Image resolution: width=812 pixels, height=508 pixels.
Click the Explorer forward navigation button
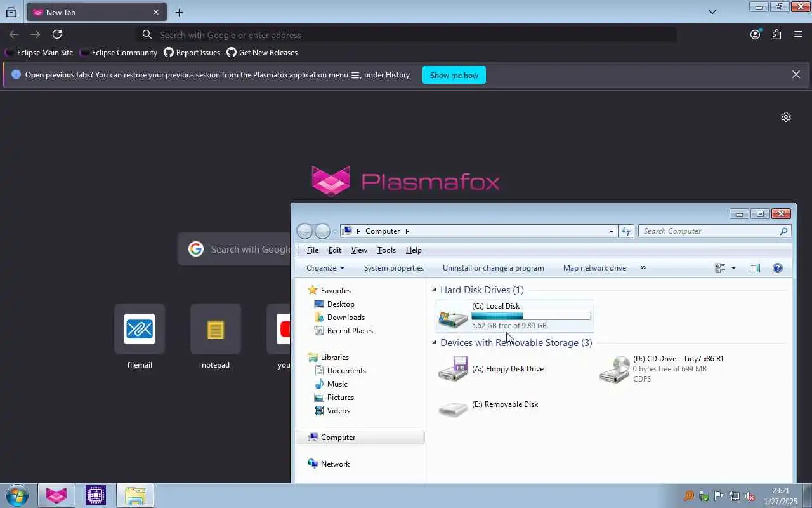click(x=322, y=231)
